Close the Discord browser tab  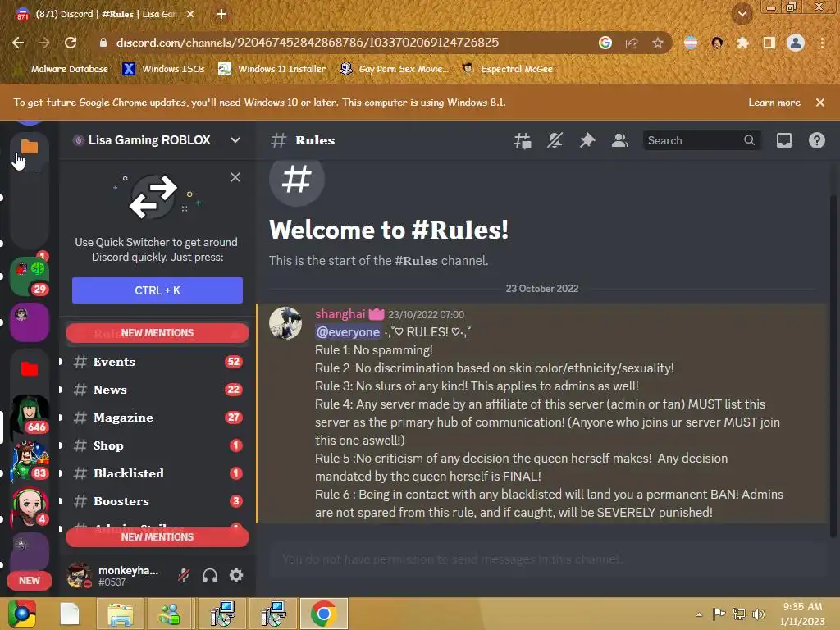[x=190, y=15]
